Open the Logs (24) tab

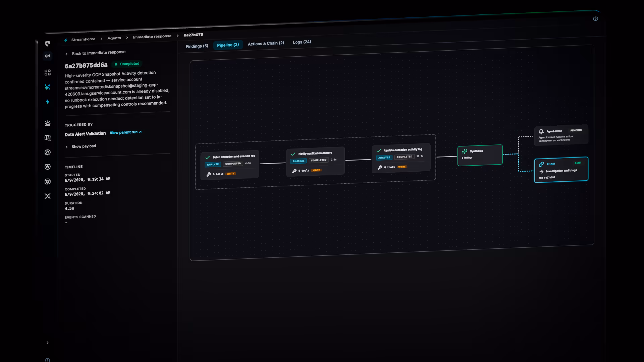click(x=302, y=42)
